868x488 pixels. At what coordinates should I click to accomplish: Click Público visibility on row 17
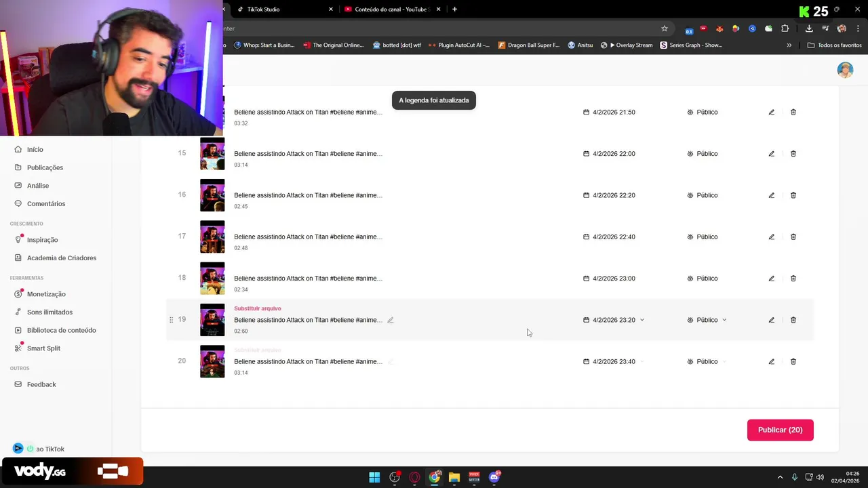(703, 237)
